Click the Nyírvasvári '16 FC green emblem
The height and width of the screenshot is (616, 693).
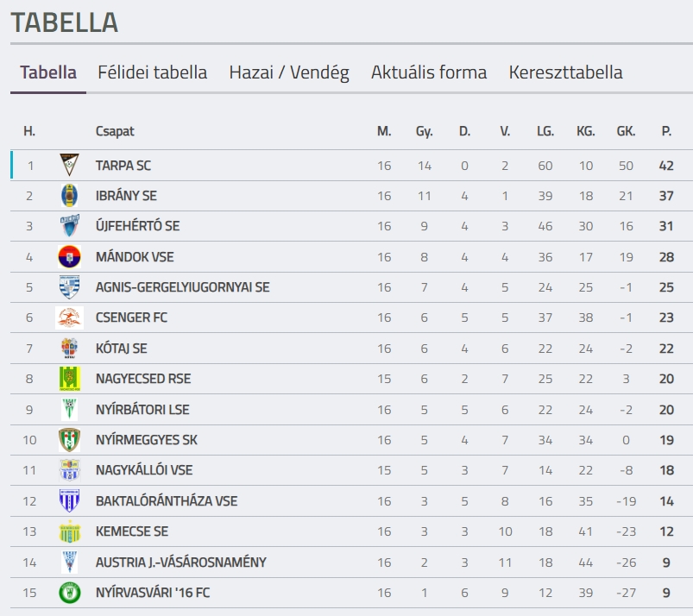(69, 593)
